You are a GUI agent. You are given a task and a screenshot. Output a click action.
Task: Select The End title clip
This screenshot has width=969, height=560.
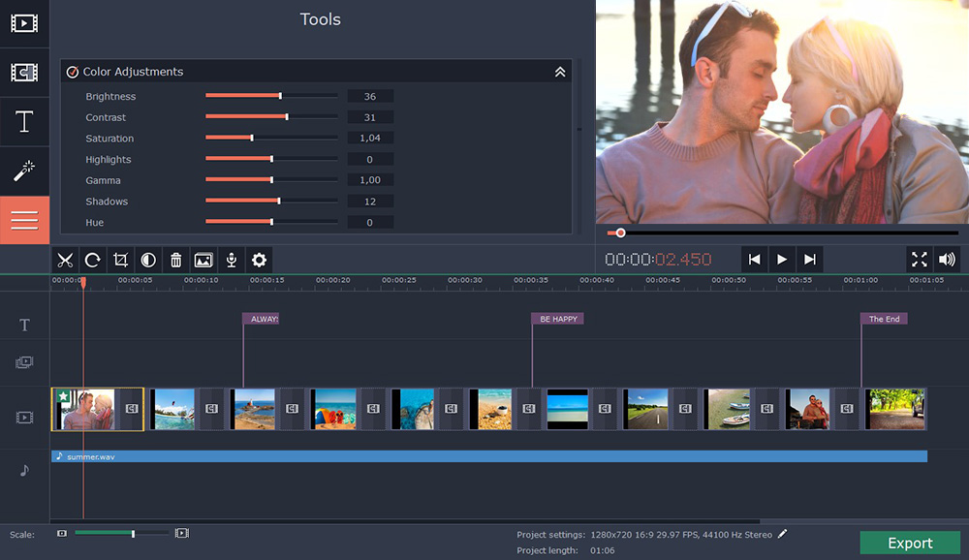point(884,319)
